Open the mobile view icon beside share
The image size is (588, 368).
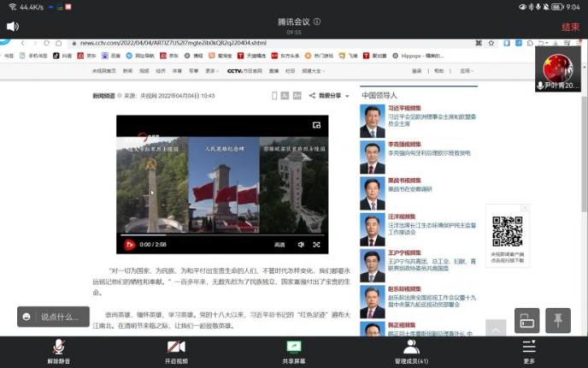[274, 96]
